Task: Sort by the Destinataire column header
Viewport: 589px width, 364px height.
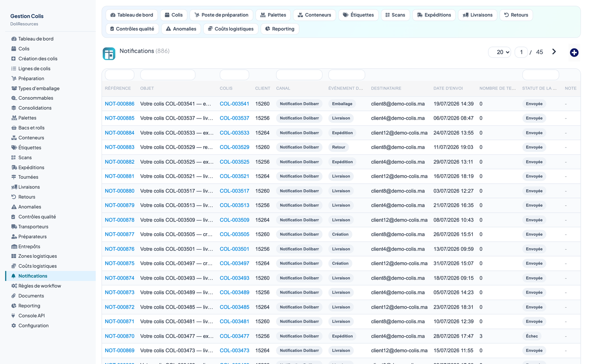Action: [x=386, y=88]
